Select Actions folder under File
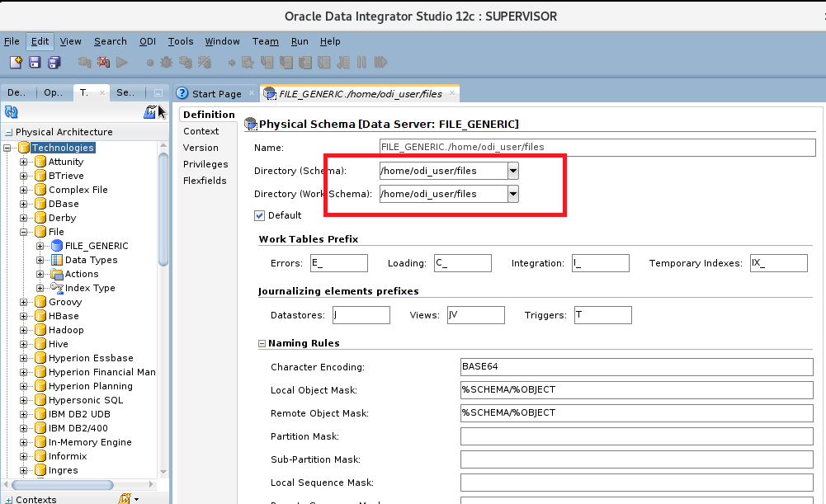Image resolution: width=826 pixels, height=504 pixels. [x=82, y=274]
